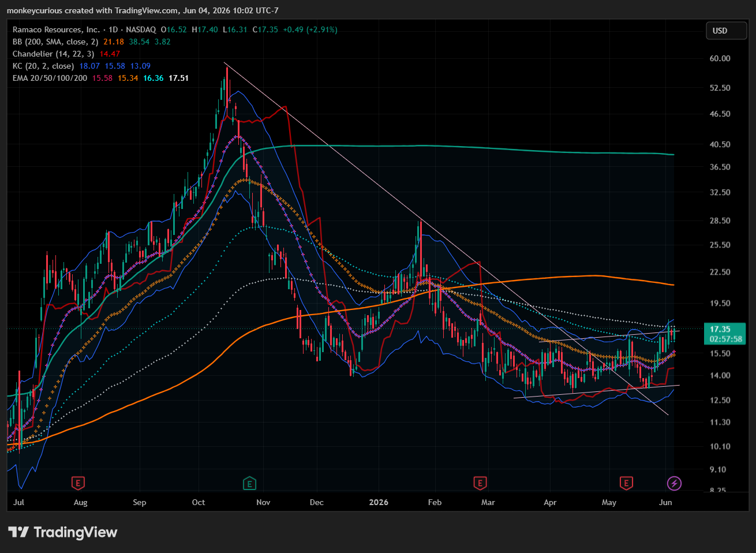Click the Mar label on time axis
The image size is (756, 553).
tap(488, 502)
